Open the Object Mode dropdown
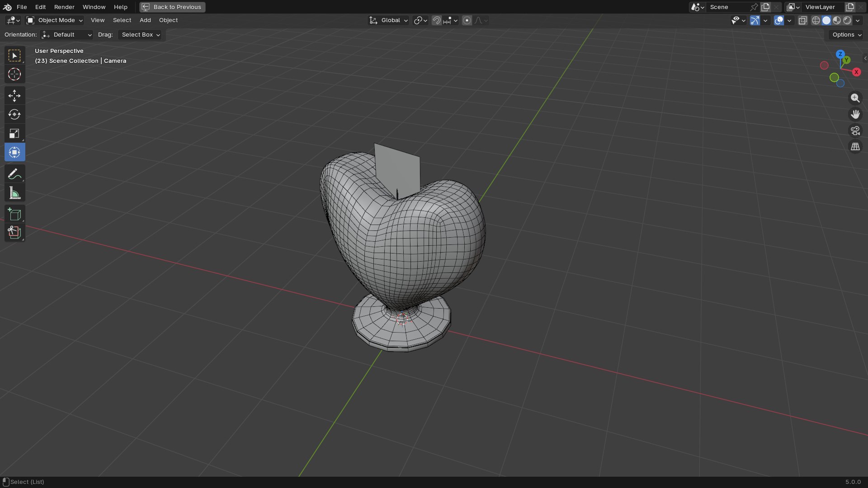Screen dimensions: 868x488 [55, 20]
